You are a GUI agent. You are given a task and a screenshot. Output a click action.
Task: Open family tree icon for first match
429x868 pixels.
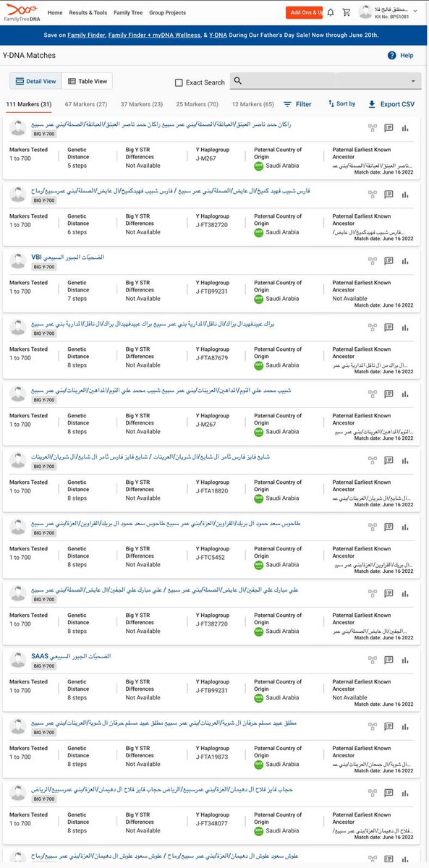click(373, 128)
